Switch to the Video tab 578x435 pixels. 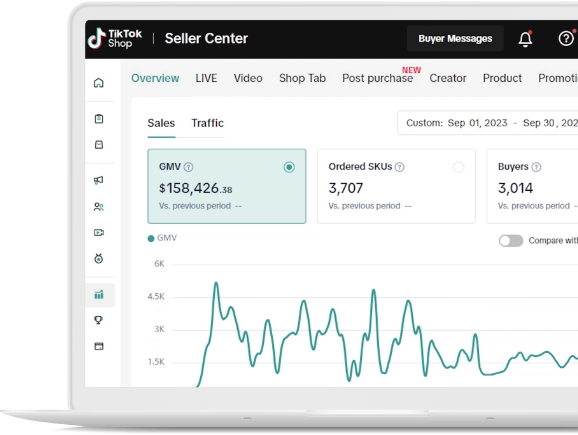coord(248,78)
